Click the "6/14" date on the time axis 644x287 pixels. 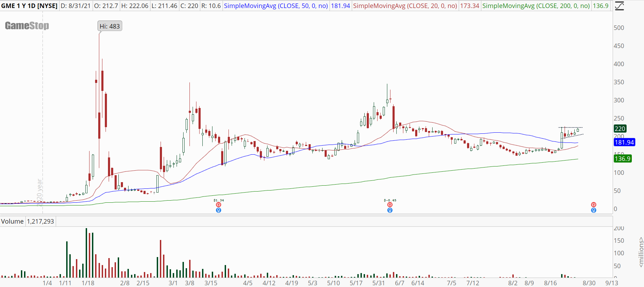click(x=418, y=283)
